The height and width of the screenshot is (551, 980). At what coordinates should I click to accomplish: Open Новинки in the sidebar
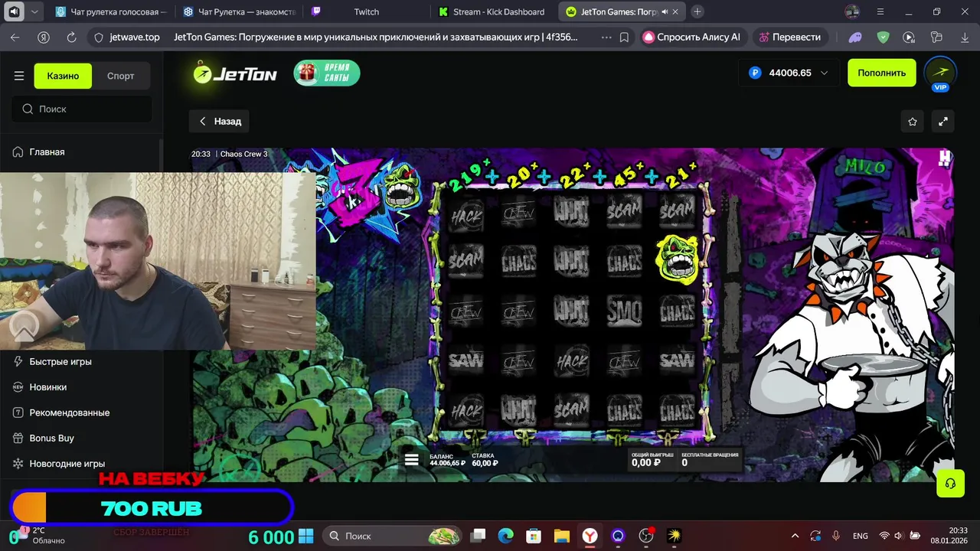[48, 387]
